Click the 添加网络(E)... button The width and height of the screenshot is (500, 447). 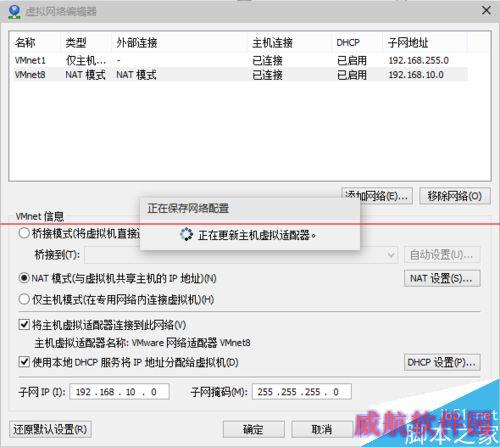click(377, 196)
